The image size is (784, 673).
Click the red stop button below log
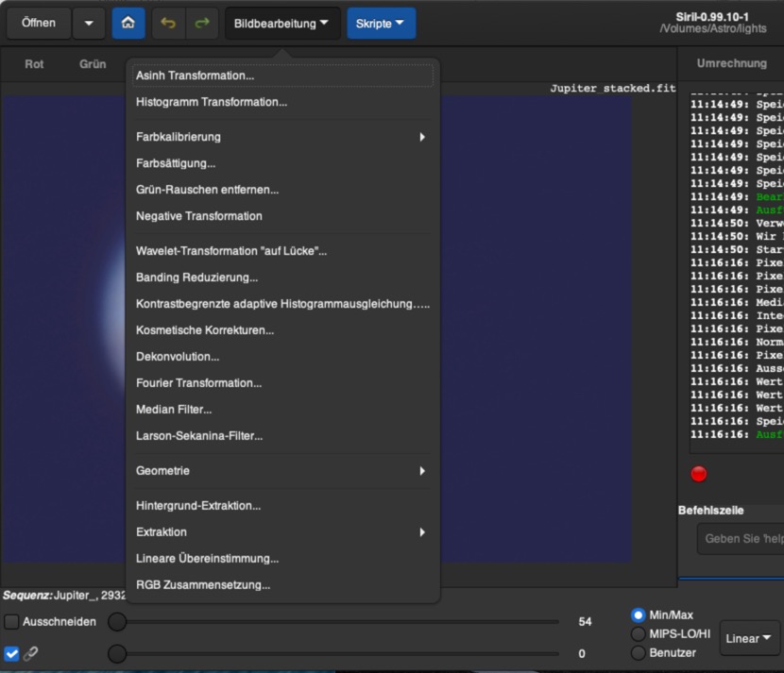699,474
